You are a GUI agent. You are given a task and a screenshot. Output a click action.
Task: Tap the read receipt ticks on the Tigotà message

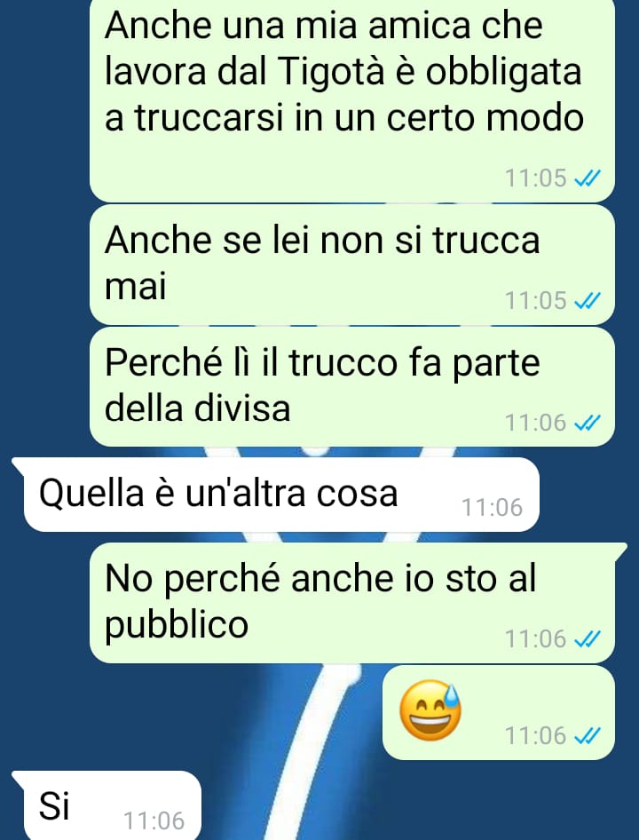[x=587, y=178]
